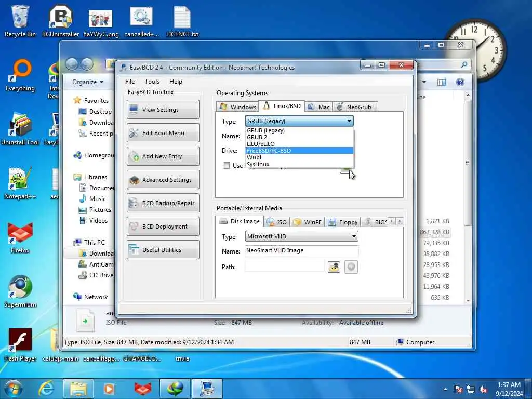Choose GRUB (Legacy) from the list

(299, 130)
